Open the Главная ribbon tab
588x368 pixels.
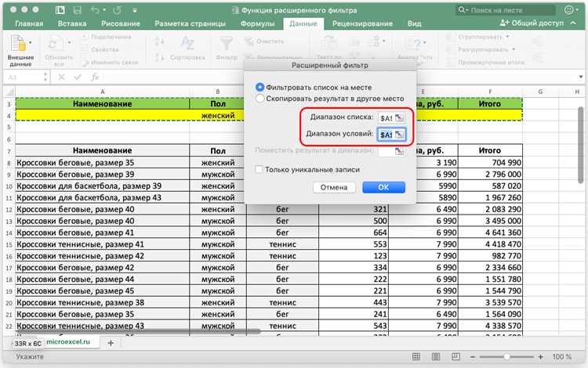point(29,23)
